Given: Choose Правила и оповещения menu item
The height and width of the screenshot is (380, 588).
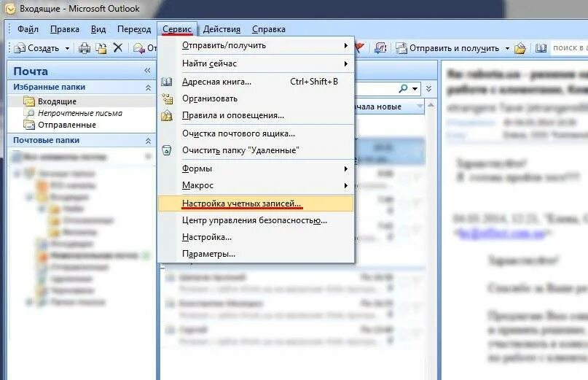Looking at the screenshot, I should (256, 115).
